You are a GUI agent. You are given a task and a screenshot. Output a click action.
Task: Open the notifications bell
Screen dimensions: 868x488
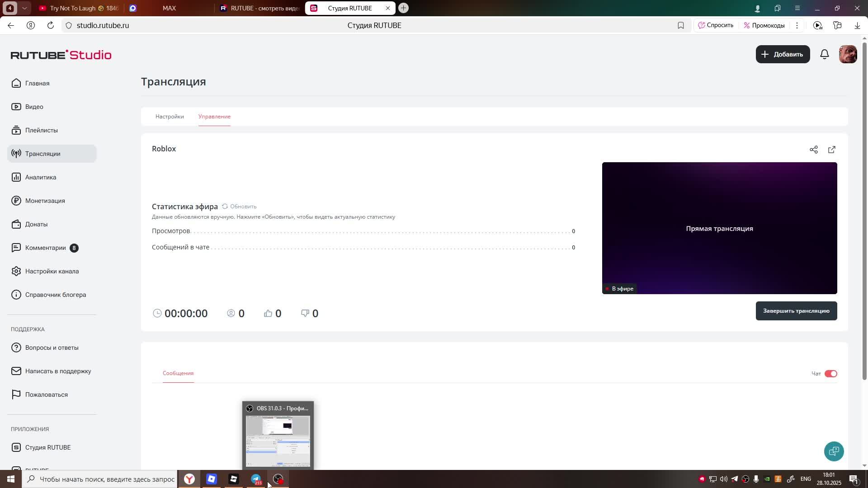(825, 54)
